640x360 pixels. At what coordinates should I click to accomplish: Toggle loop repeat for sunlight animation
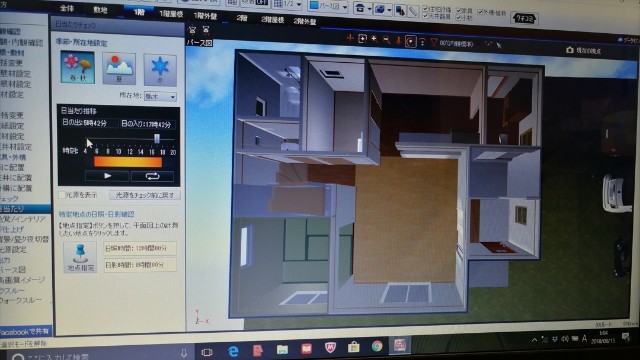(x=152, y=176)
